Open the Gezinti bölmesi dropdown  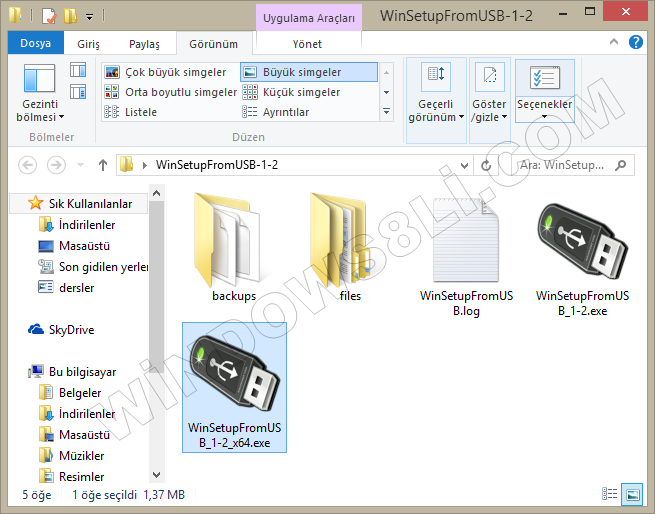(x=40, y=93)
